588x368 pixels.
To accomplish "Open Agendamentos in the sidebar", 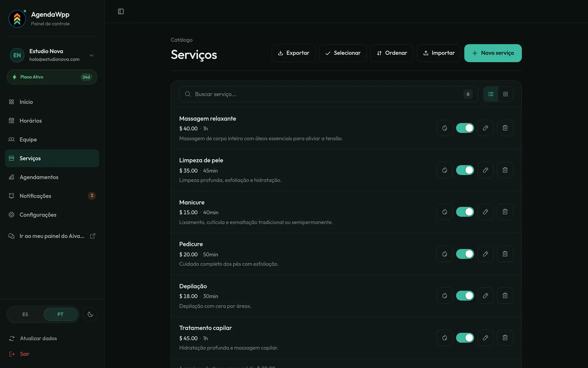I will 52,177.
